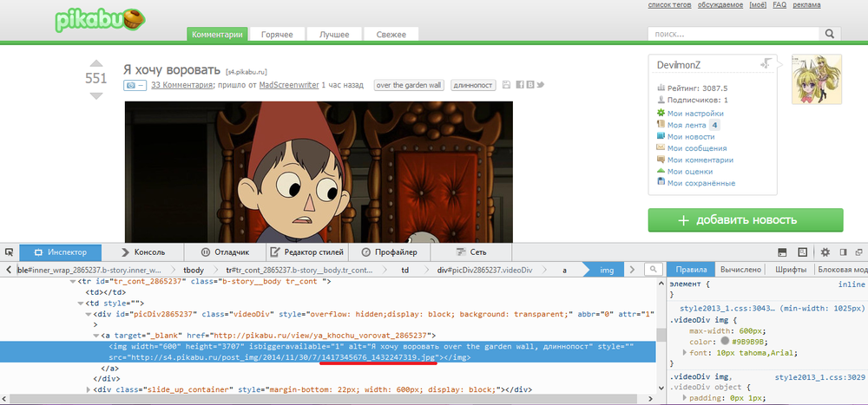The image size is (868, 405).
Task: Click the добавить новость button
Action: click(x=745, y=220)
